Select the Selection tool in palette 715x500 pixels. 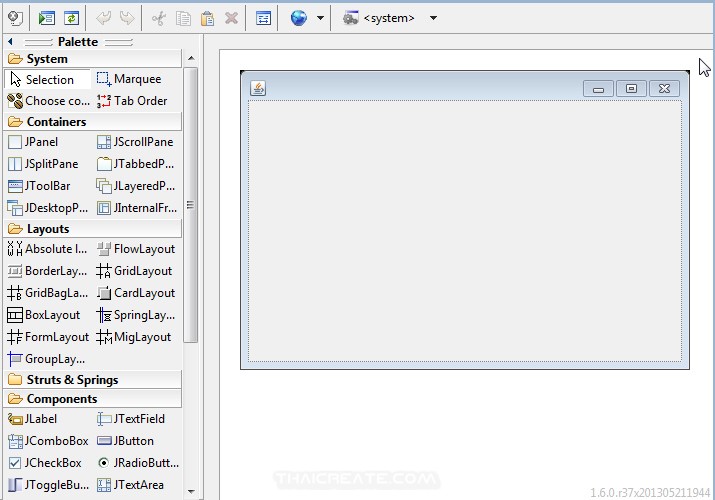coord(47,79)
